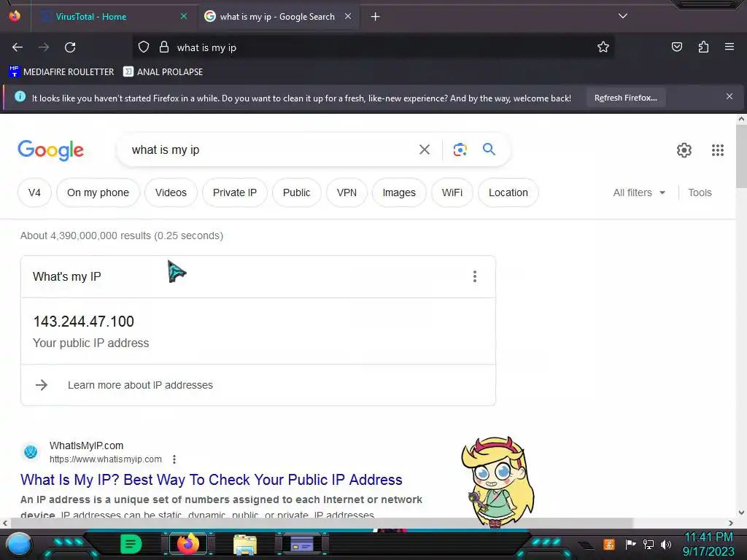Open the MEDIAFIRE ROULETTER bookmark
Viewport: 747px width, 560px height.
point(61,72)
